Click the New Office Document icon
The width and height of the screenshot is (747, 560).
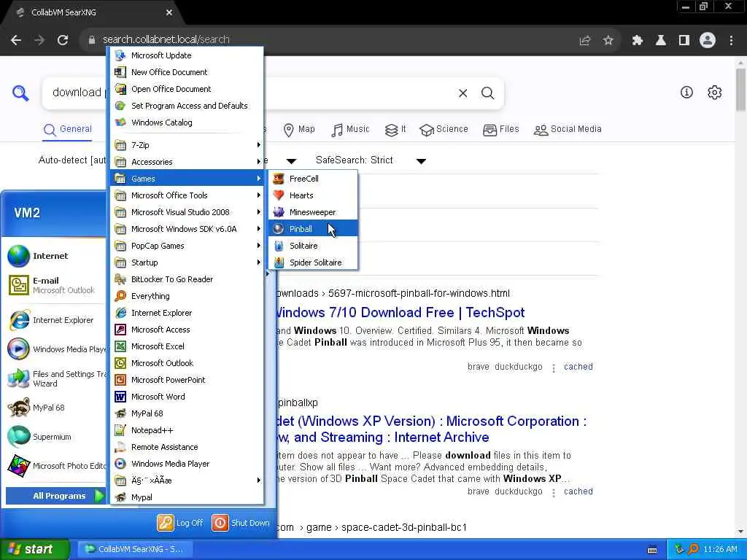tap(120, 72)
